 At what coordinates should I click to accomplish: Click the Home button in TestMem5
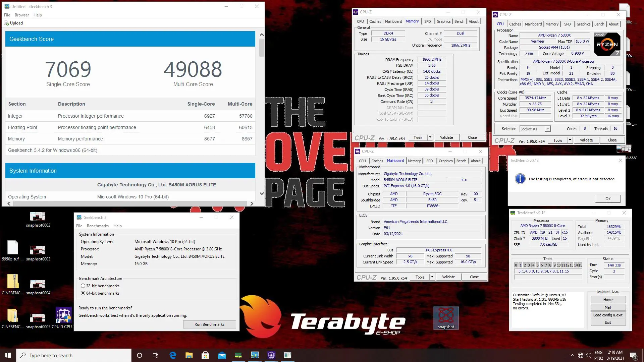coord(608,300)
